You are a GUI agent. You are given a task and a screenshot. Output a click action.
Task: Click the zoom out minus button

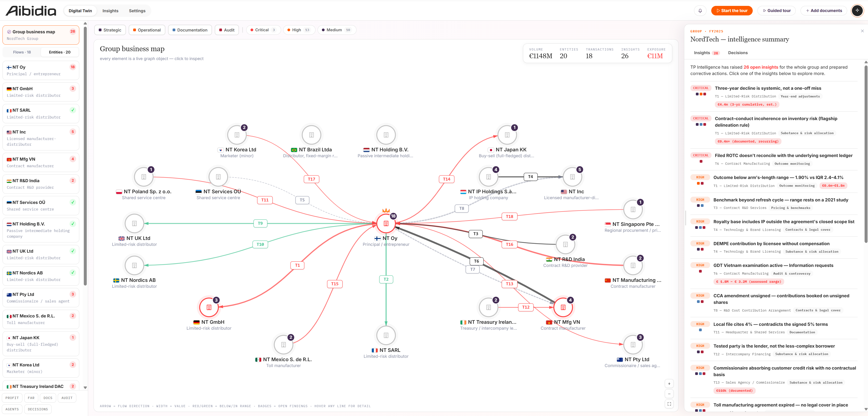pos(669,394)
